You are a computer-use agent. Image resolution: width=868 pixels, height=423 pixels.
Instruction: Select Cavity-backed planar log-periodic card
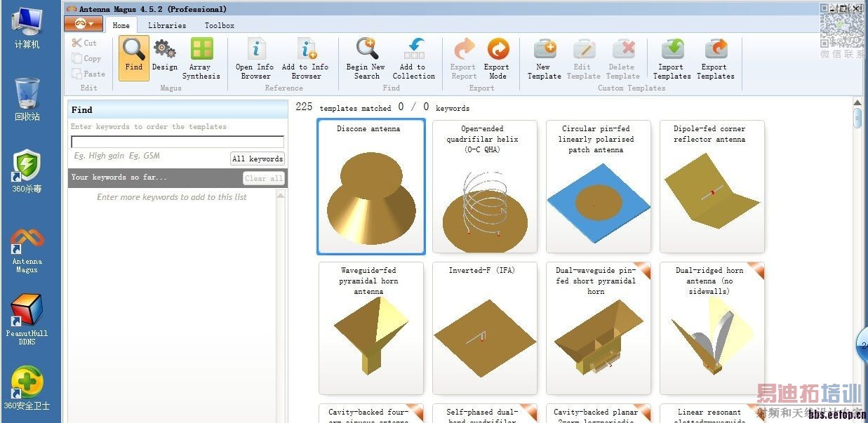[599, 413]
